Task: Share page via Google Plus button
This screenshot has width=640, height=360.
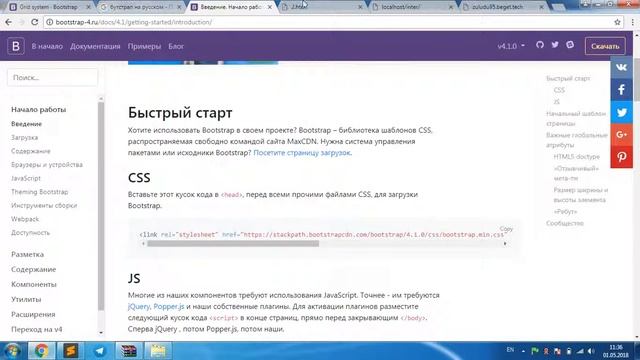Action: tap(622, 135)
